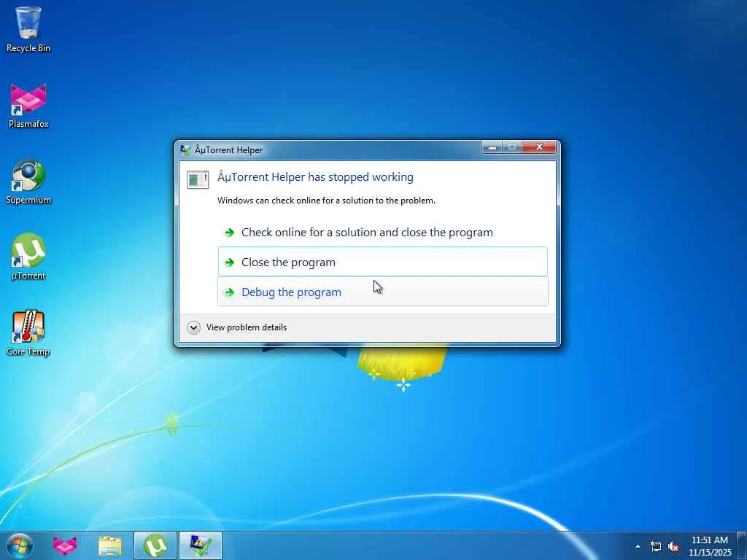Open the network status tray icon

click(x=656, y=547)
